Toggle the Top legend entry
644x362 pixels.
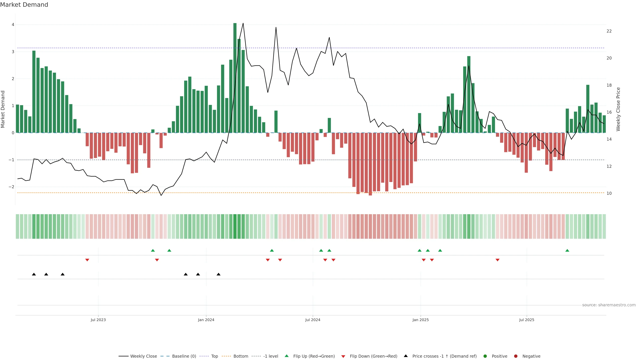214,356
